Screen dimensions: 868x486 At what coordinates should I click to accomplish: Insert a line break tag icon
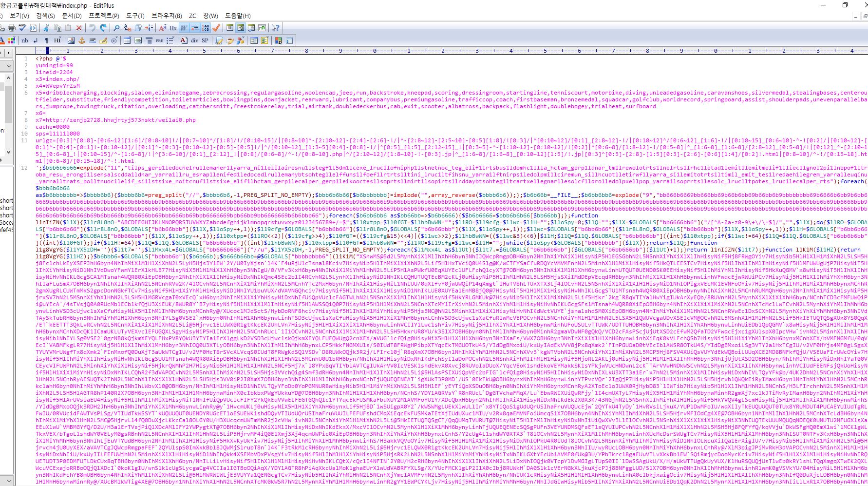tap(36, 40)
